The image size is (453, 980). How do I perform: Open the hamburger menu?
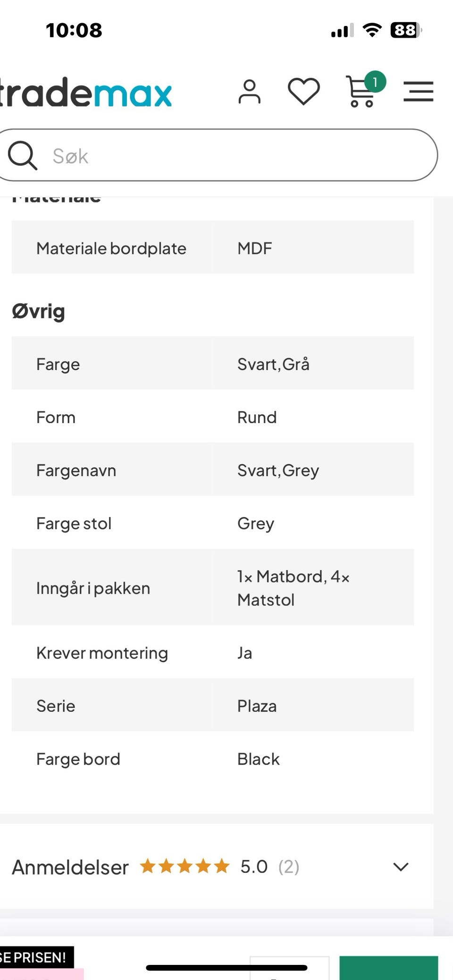tap(418, 91)
